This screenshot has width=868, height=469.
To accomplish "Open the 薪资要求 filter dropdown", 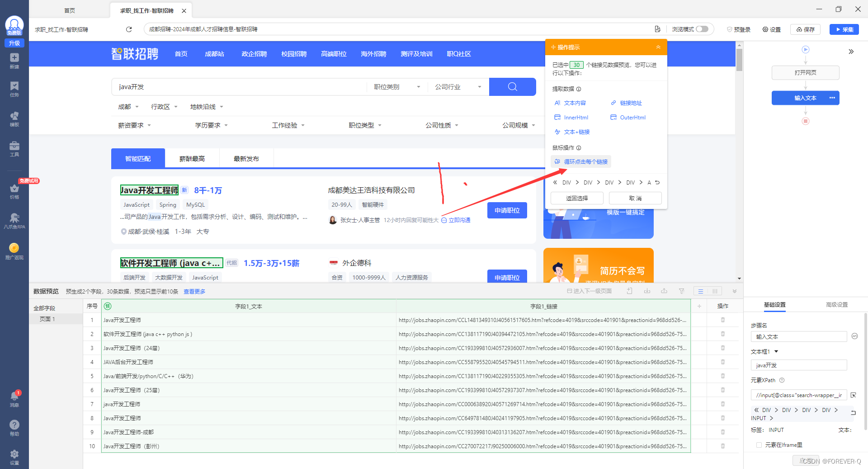I will 134,125.
